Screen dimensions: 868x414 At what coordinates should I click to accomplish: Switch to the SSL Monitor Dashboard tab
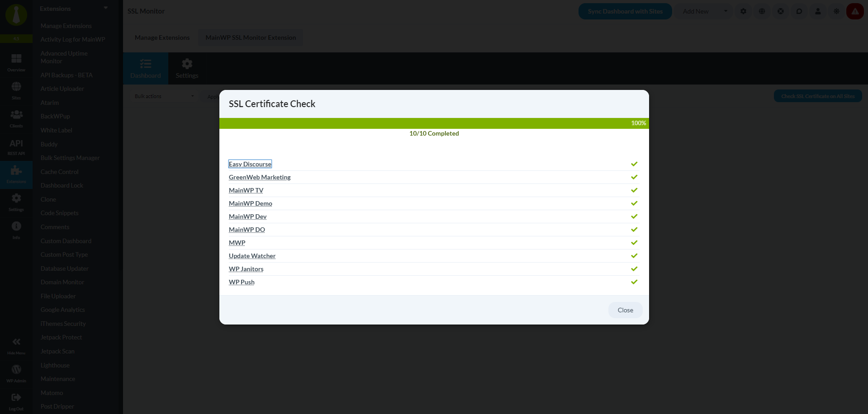146,68
